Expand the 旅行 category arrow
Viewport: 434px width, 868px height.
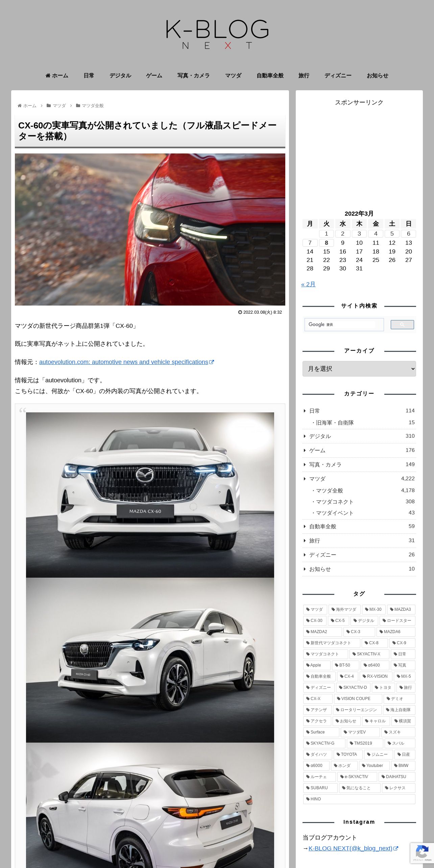tap(305, 541)
